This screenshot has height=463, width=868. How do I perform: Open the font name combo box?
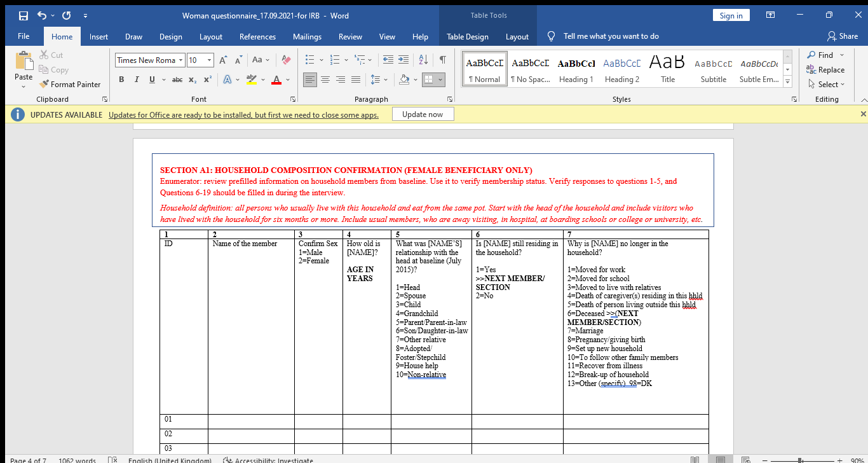150,60
